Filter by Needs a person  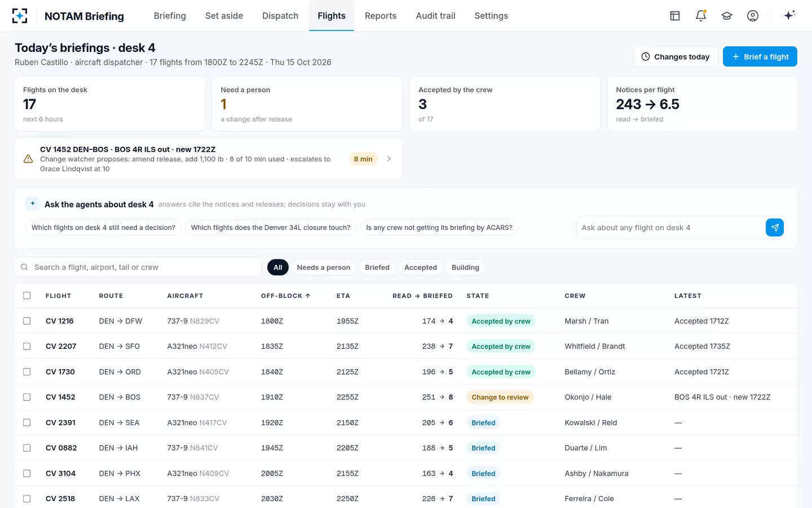[x=324, y=268]
